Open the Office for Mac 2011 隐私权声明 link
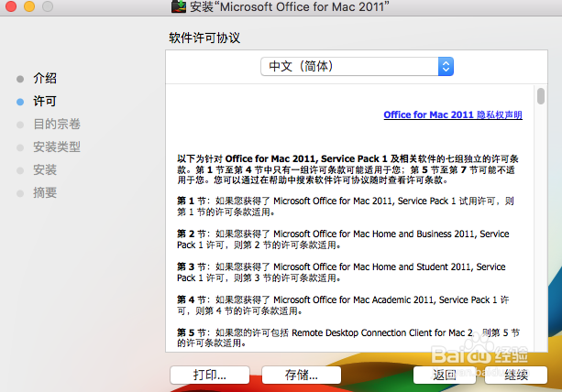This screenshot has width=562, height=392. click(453, 114)
